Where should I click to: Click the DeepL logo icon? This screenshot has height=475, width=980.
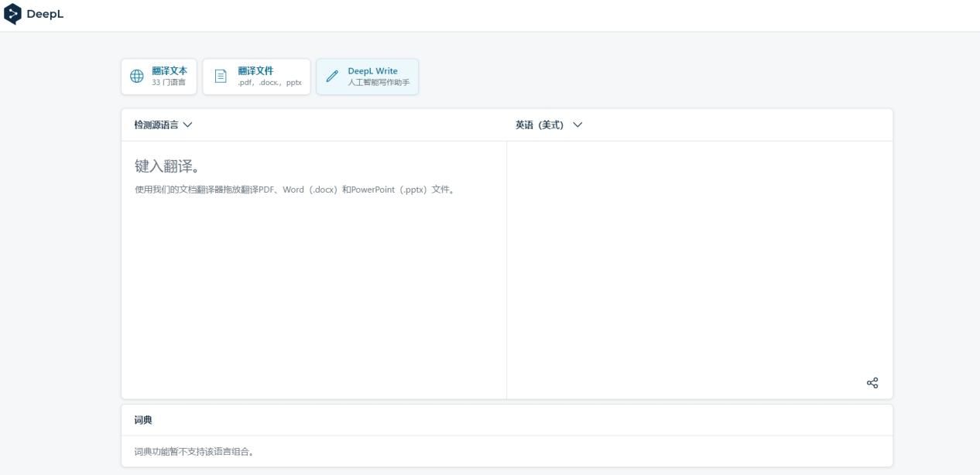(x=13, y=14)
